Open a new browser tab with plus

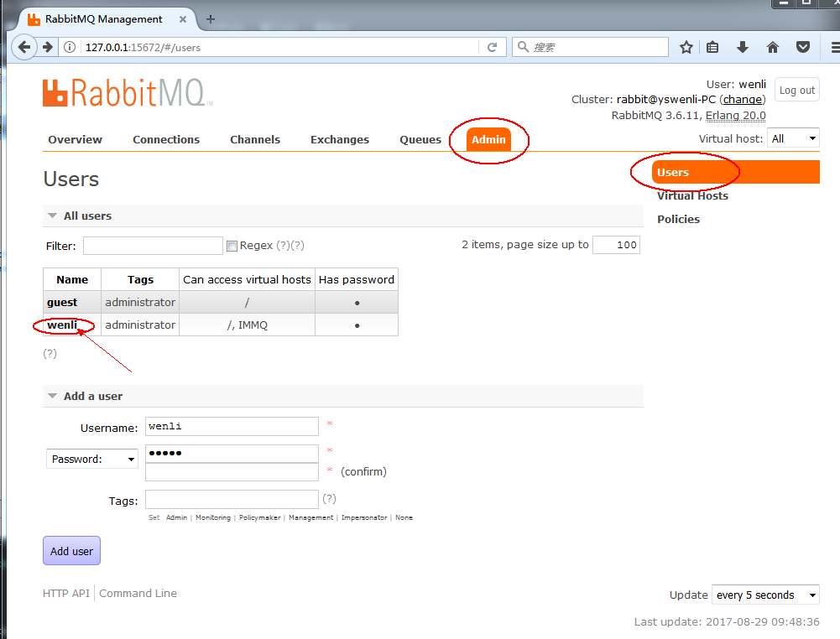pyautogui.click(x=211, y=19)
